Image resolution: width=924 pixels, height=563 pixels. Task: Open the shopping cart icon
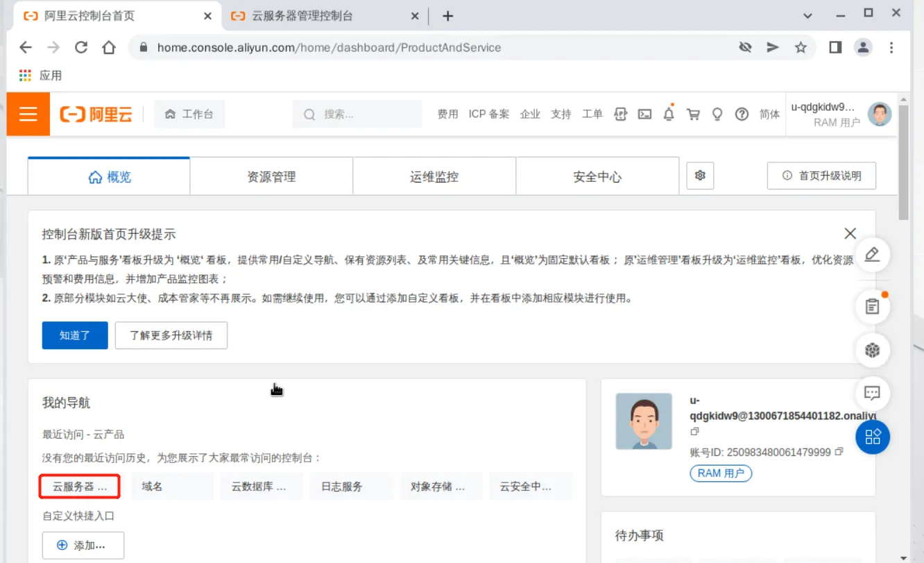[x=693, y=115]
